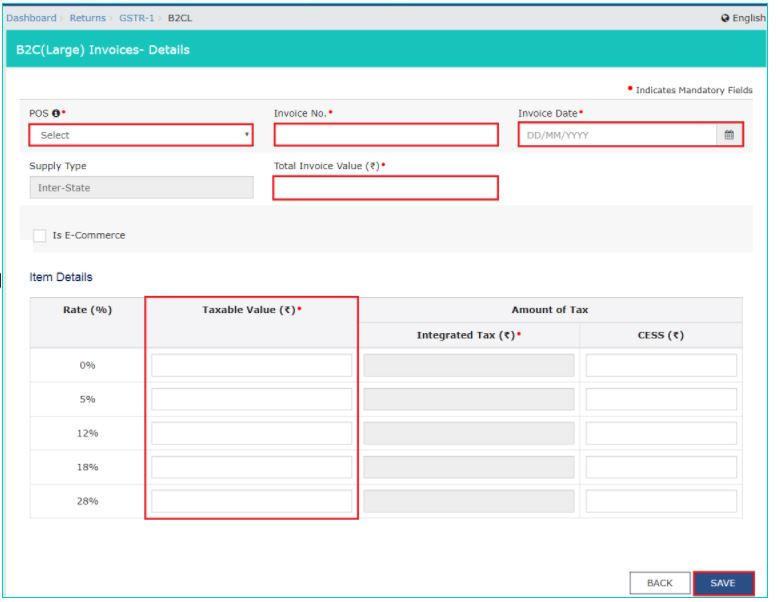Select Taxable Value field for 28% rate
The width and height of the screenshot is (782, 602).
252,501
